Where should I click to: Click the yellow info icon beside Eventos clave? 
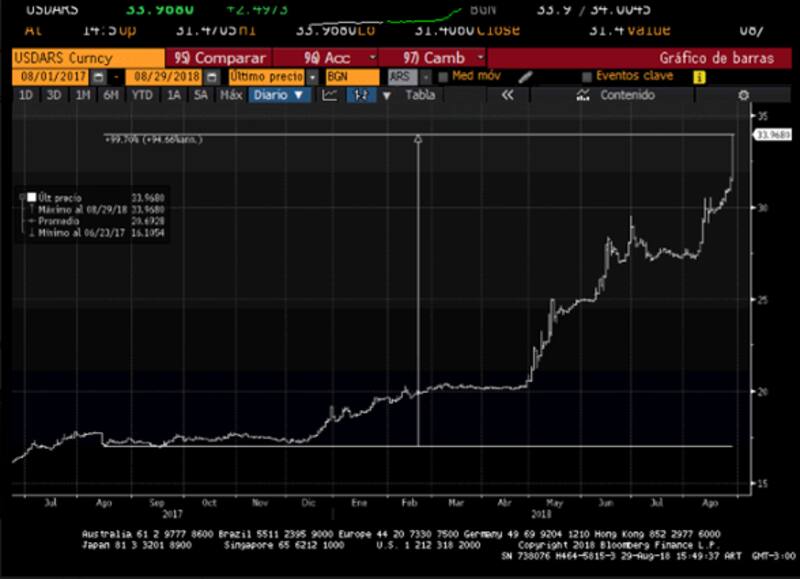pos(698,77)
